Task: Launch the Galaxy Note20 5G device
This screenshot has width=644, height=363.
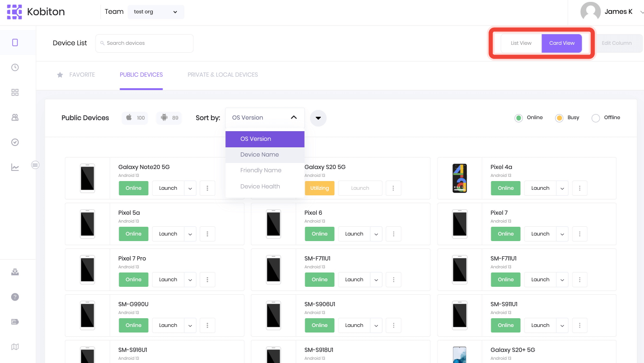Action: tap(168, 188)
